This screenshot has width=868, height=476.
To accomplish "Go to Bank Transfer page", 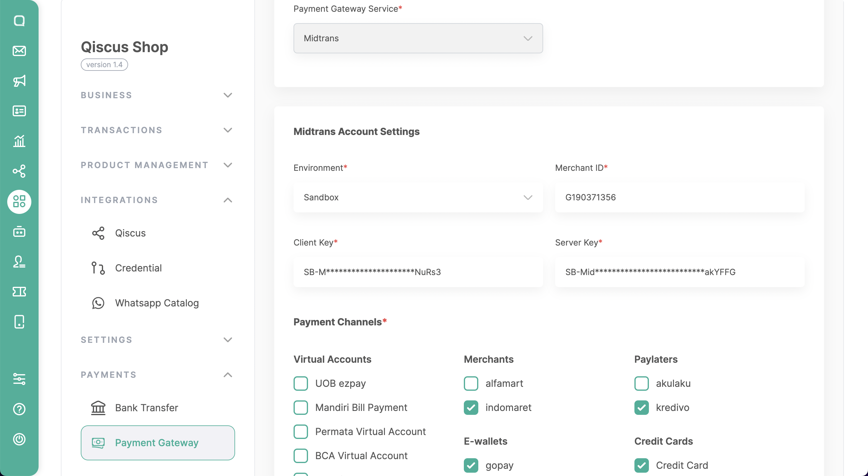I will (x=146, y=408).
